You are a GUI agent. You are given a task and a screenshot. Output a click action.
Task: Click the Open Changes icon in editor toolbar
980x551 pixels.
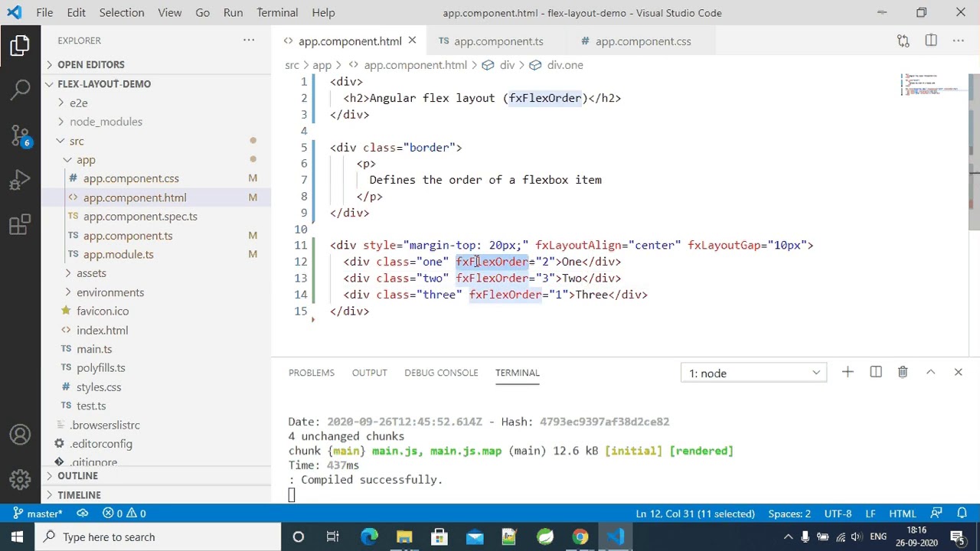[x=903, y=41]
